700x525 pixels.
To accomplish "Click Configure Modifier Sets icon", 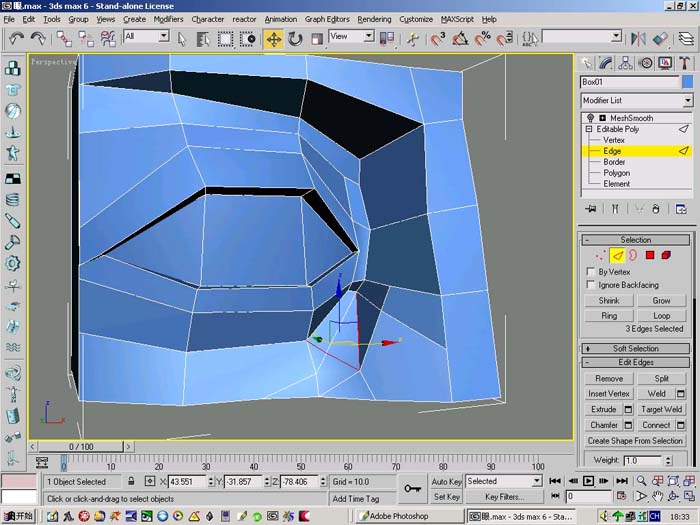I will pos(681,208).
